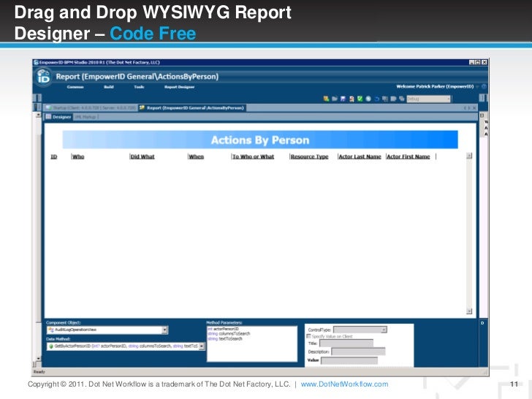Open the Common menu
This screenshot has width=532, height=399.
point(75,87)
